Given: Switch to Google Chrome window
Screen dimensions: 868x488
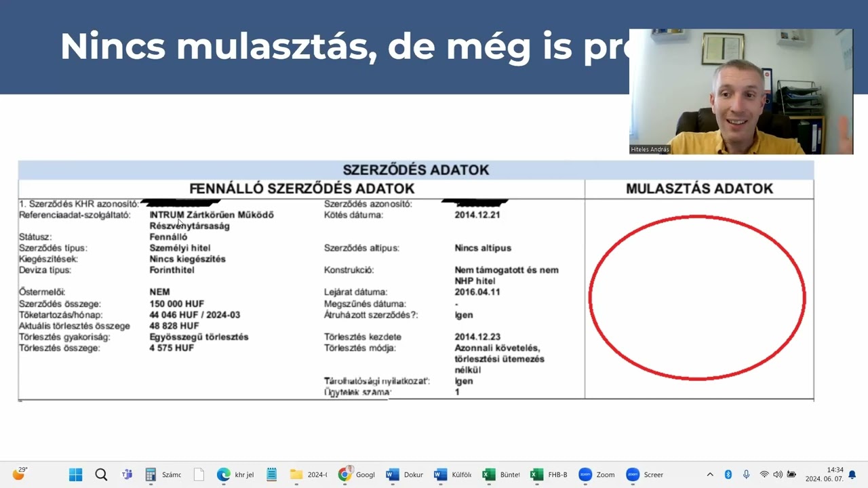Looking at the screenshot, I should (x=357, y=474).
